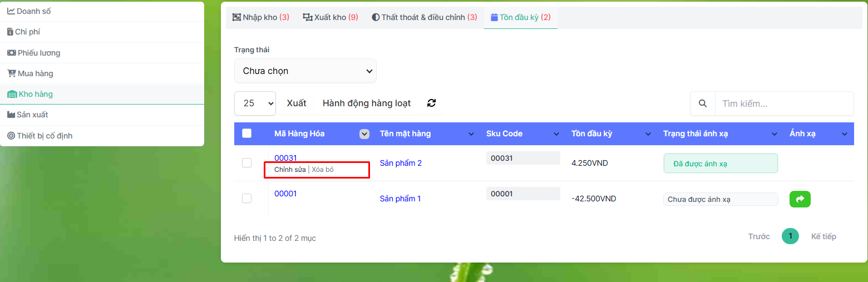This screenshot has height=282, width=868.
Task: Open the Trạng thái dropdown
Action: click(305, 71)
